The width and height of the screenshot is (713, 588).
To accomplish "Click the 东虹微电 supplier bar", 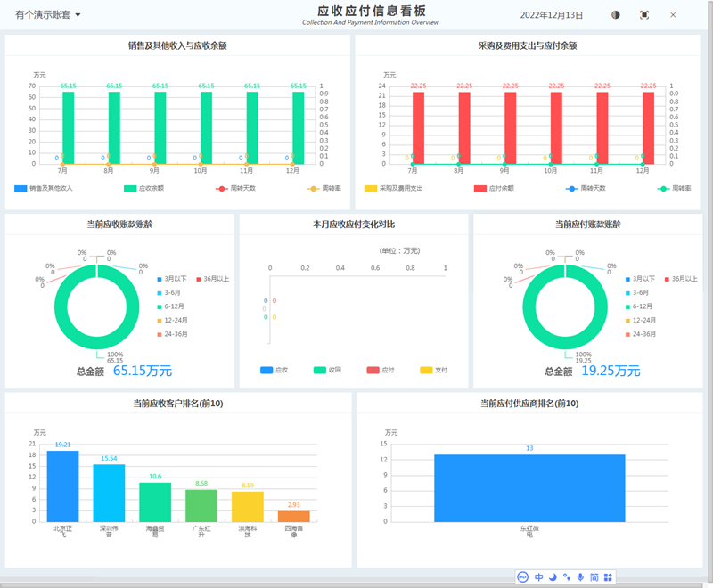I will pyautogui.click(x=529, y=487).
